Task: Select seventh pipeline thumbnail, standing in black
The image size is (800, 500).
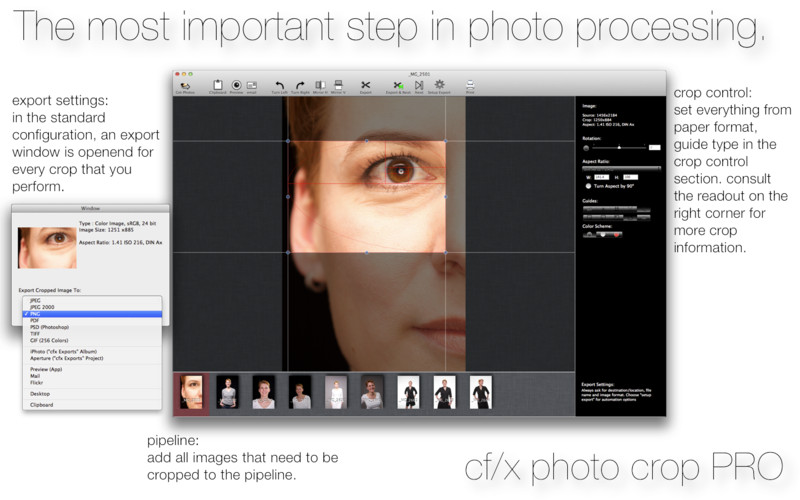Action: [409, 392]
